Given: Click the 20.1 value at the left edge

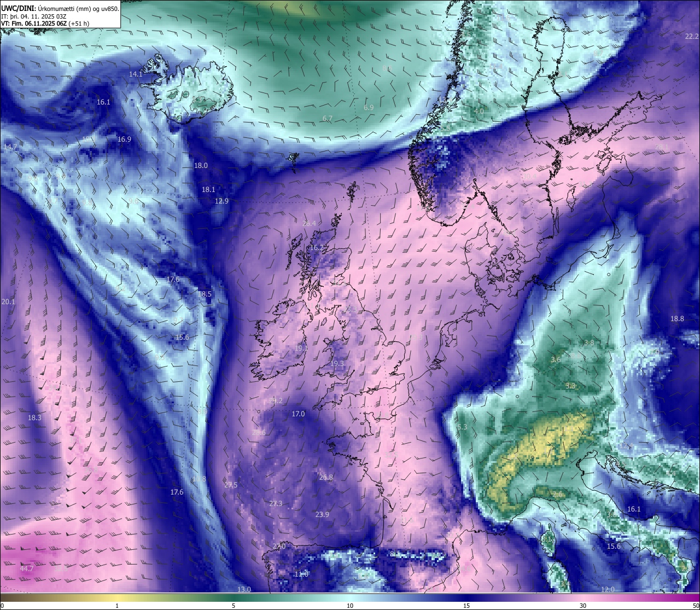Looking at the screenshot, I should point(8,301).
